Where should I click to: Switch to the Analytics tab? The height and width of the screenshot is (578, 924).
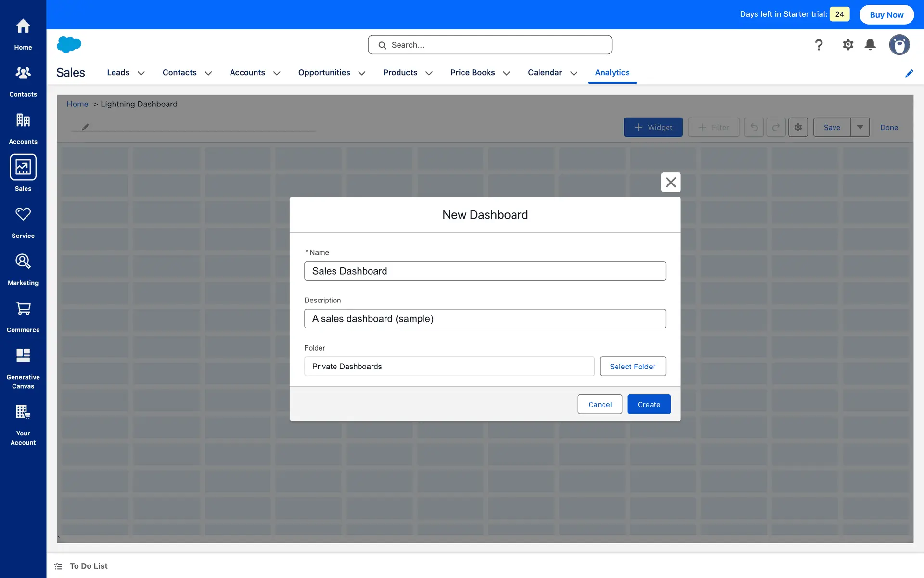click(x=612, y=72)
